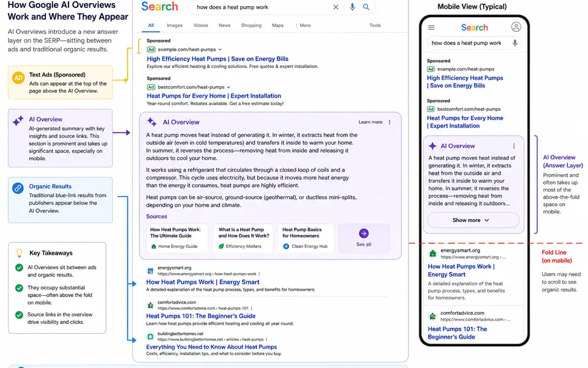Expand the dropdown arrow after bestcomfort.com/heat-pumps
Image resolution: width=588 pixels, height=368 pixels.
coord(228,87)
